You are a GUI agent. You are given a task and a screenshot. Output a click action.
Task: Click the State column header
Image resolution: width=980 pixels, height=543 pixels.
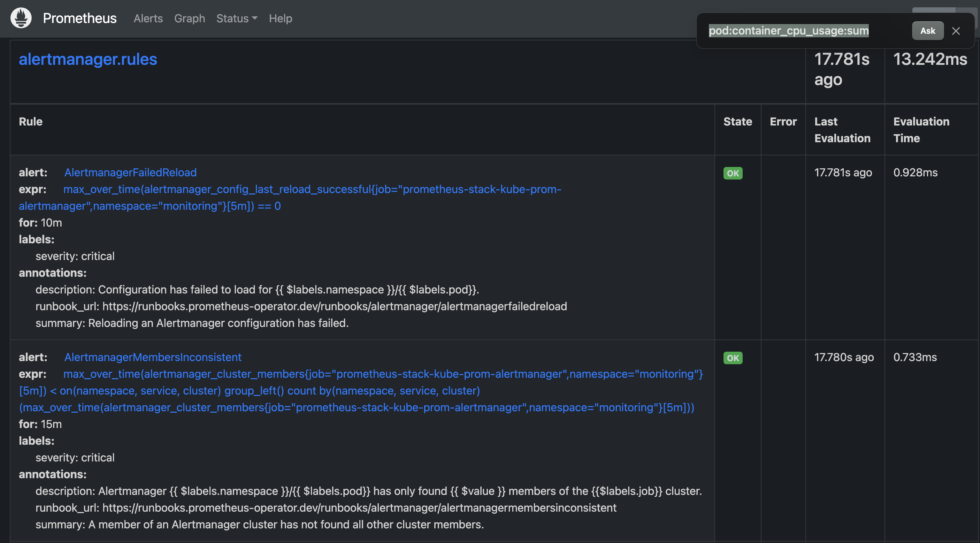point(737,121)
